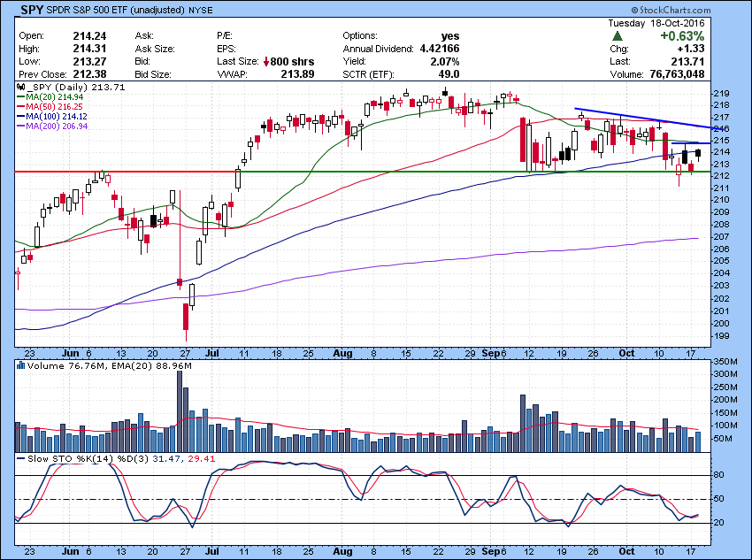Screen dimensions: 752x560
Task: Click the 350M volume axis label
Action: pyautogui.click(x=725, y=362)
